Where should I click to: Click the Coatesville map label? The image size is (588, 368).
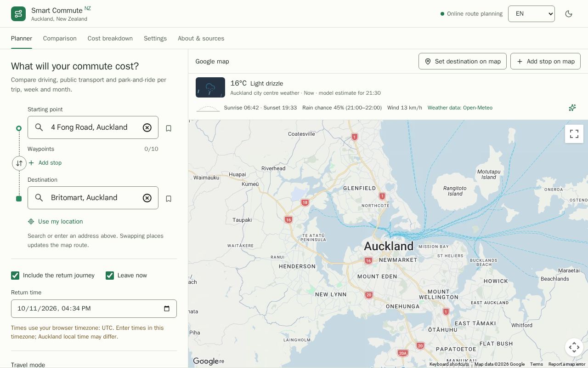tap(301, 134)
